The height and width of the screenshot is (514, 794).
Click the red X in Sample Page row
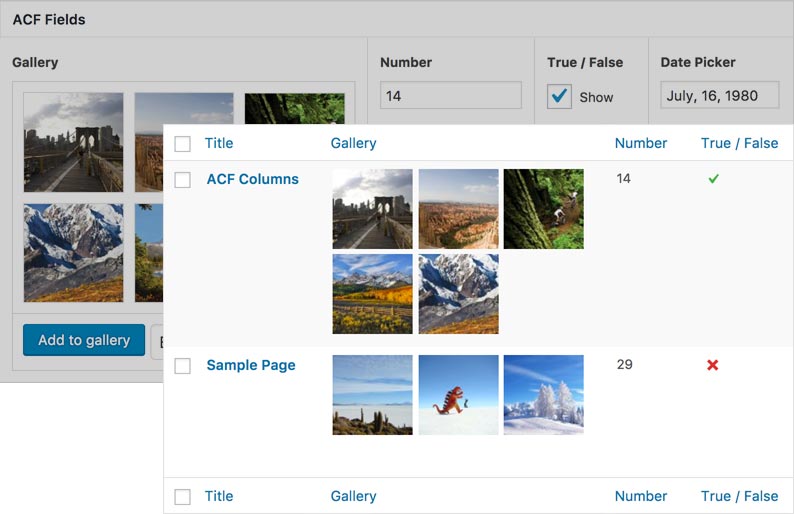(712, 365)
